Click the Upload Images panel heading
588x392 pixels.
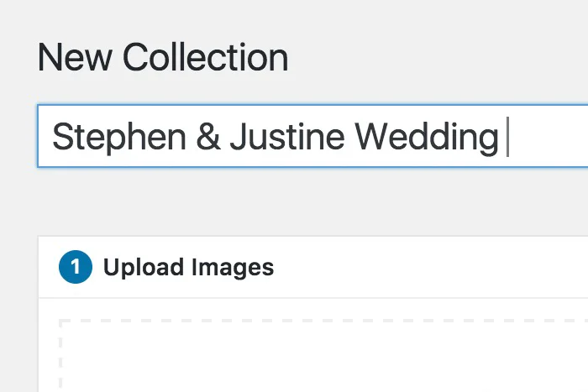pyautogui.click(x=188, y=268)
